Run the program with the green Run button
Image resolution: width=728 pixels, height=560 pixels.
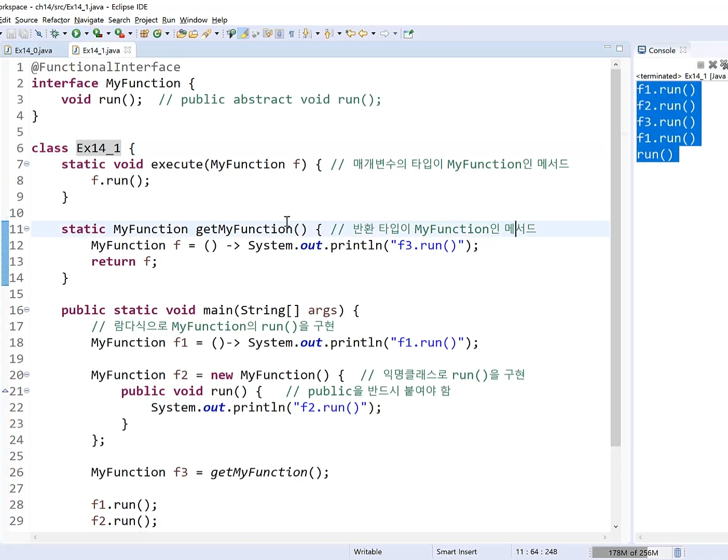click(76, 34)
